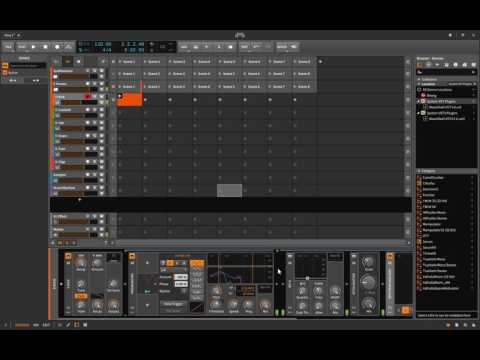Switch to the project tab in the title bar
The height and width of the screenshot is (360, 480).
(x=9, y=35)
